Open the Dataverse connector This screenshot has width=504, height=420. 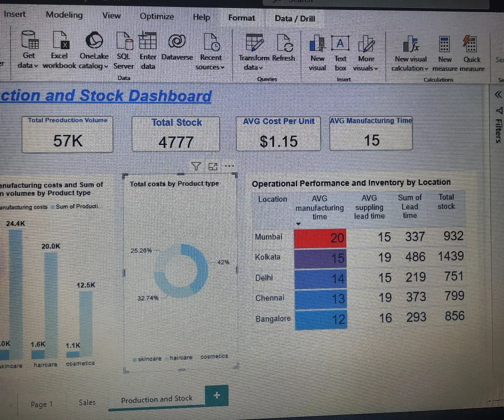click(x=177, y=47)
